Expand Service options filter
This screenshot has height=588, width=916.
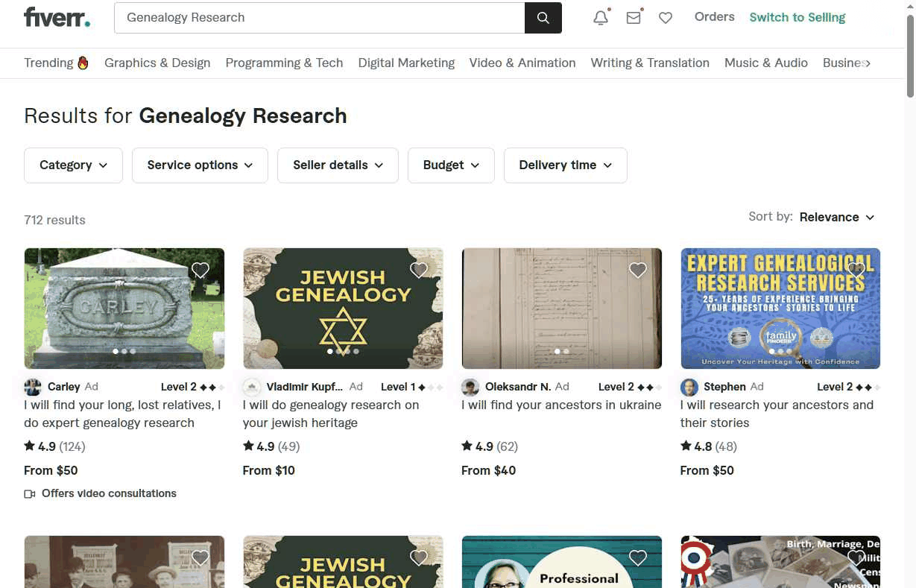point(200,165)
